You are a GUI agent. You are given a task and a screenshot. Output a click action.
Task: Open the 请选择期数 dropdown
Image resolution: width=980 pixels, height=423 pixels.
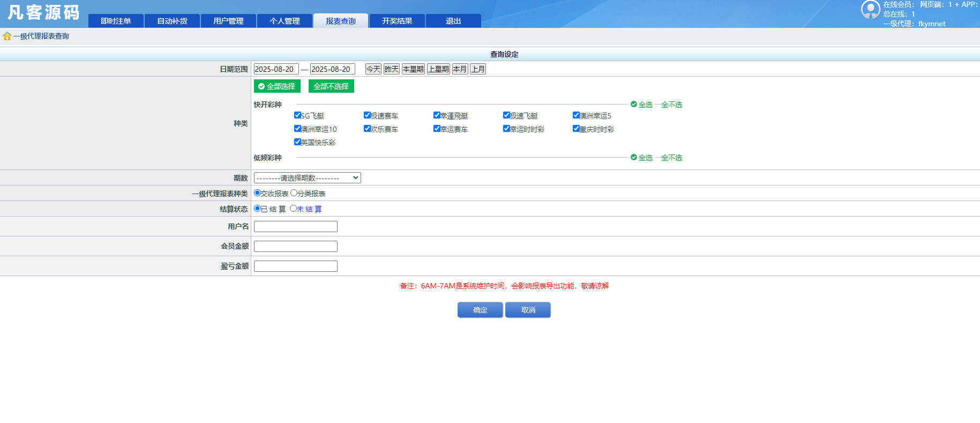307,178
